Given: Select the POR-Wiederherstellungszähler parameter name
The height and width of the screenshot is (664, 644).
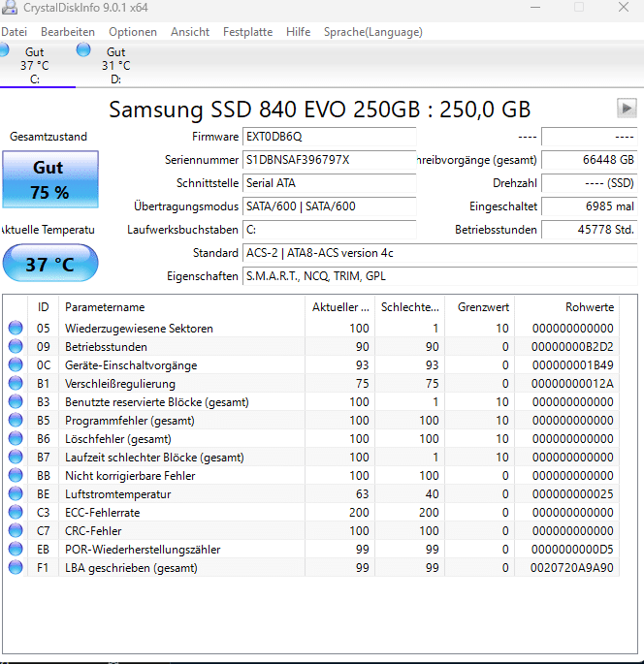Looking at the screenshot, I should point(143,550).
